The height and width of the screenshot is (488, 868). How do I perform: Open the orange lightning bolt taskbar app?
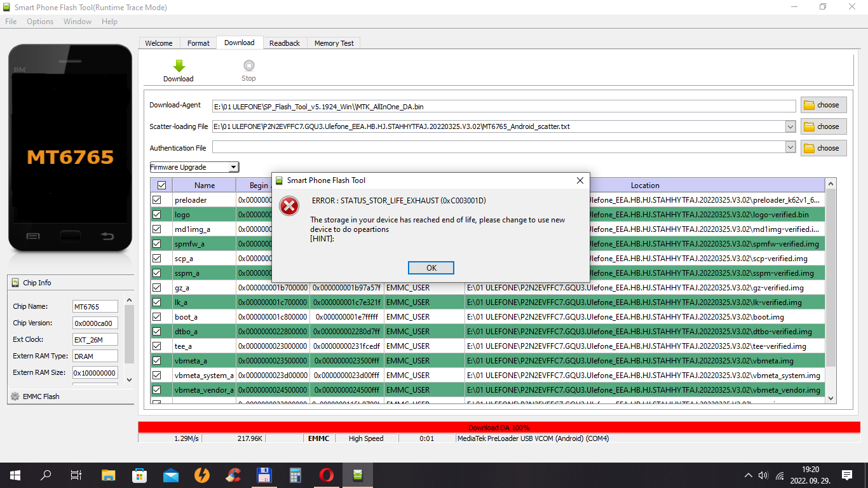[x=201, y=475]
